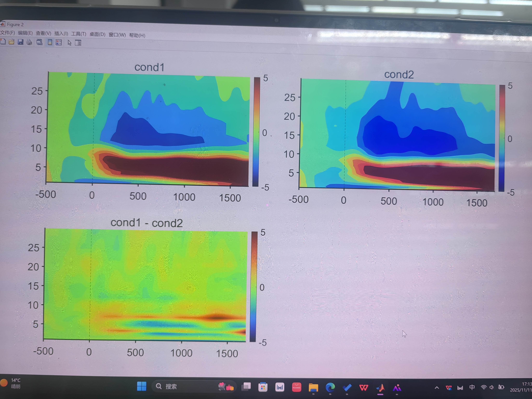Toggle the Edit Plot arrow tool
Viewport: 532px width, 399px height.
69,43
